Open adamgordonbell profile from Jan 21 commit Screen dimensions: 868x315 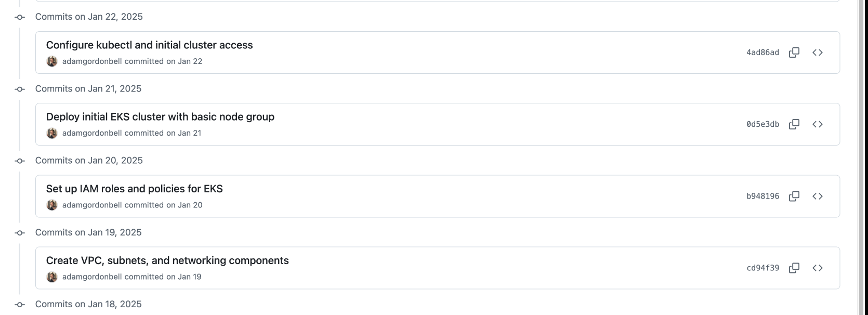pyautogui.click(x=92, y=133)
